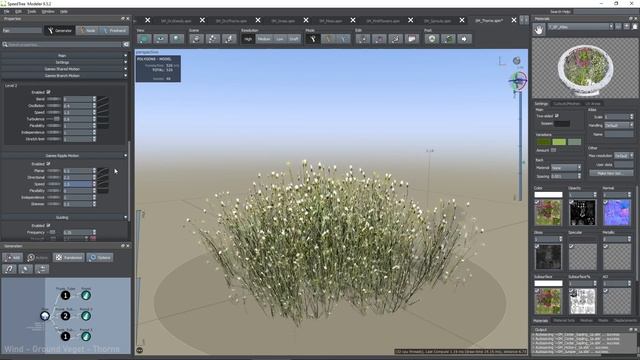The image size is (640, 360).
Task: Click the third Scene toolbar icon
Action: pos(229,39)
